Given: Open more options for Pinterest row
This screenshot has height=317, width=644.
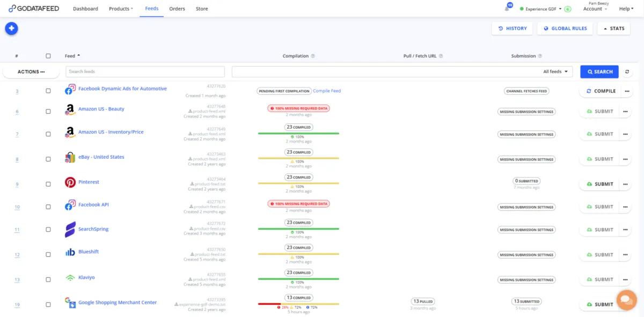Looking at the screenshot, I should click(x=625, y=184).
